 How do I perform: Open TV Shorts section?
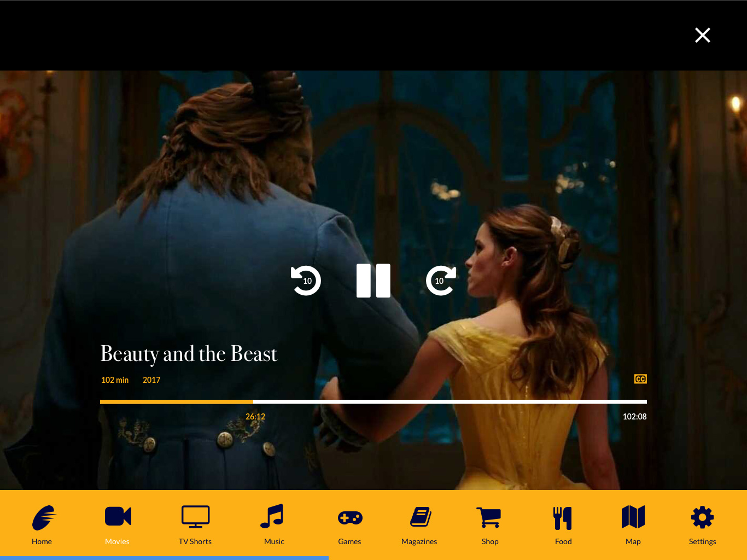195,525
